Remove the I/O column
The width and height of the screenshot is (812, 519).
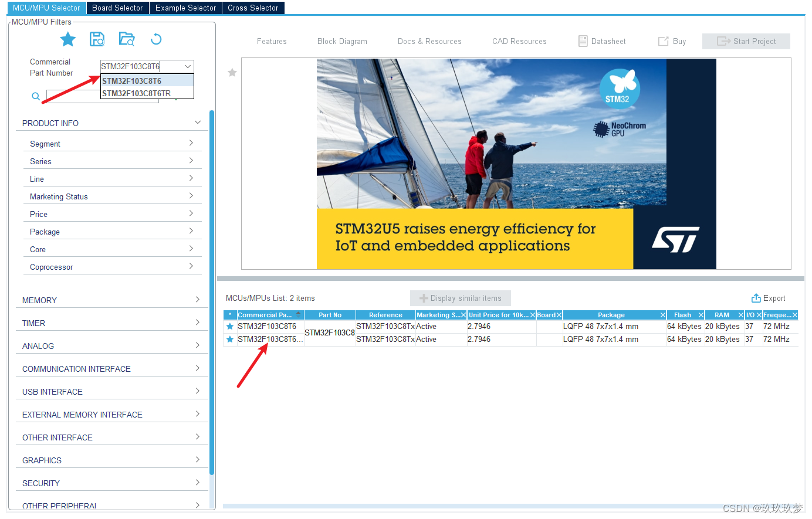(x=759, y=315)
